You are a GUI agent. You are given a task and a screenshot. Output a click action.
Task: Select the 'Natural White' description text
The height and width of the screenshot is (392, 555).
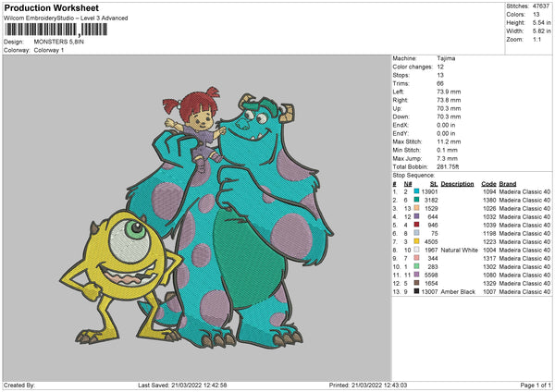[459, 250]
